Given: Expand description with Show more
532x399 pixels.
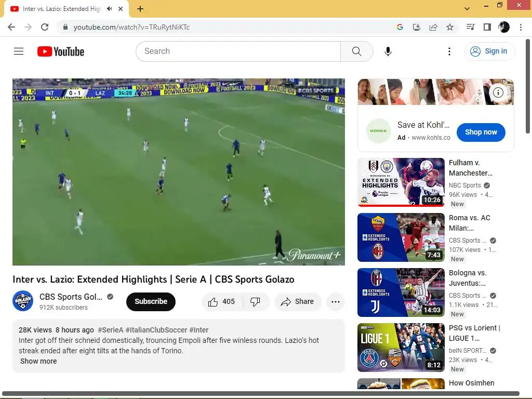Looking at the screenshot, I should click(x=38, y=361).
